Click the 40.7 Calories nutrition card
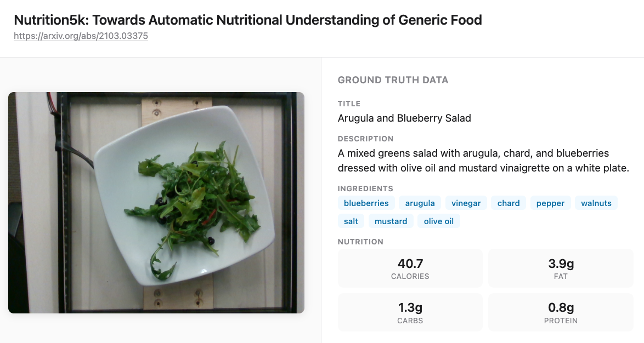This screenshot has height=343, width=644. click(x=410, y=268)
